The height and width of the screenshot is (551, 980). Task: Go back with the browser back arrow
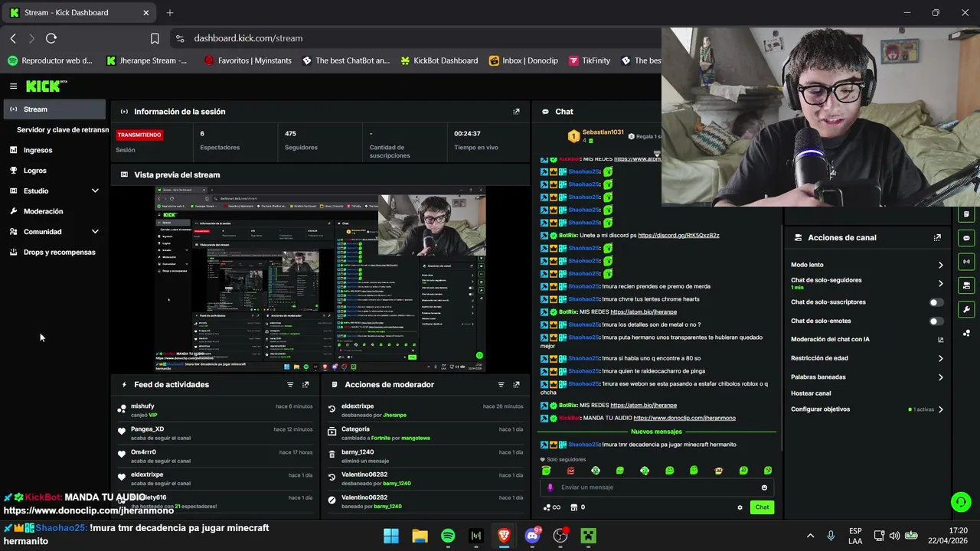(13, 38)
